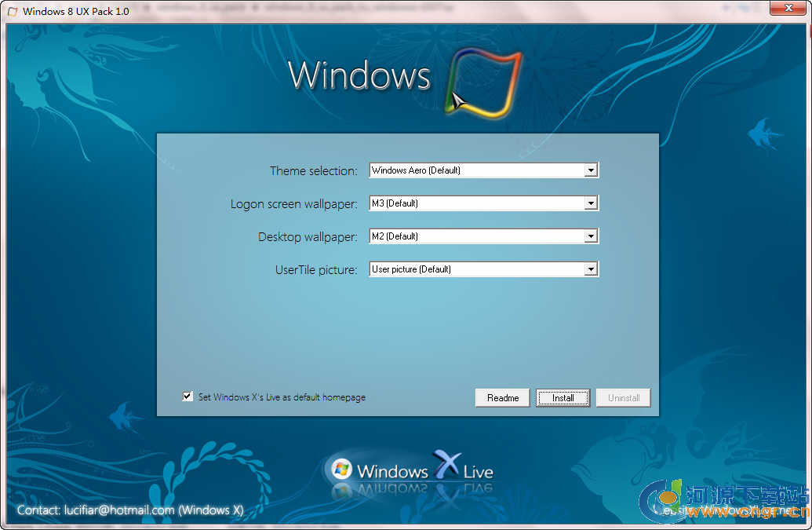Click the Windows 8 UX Pack 1.0 title text
The width and height of the screenshot is (812, 530).
[76, 11]
